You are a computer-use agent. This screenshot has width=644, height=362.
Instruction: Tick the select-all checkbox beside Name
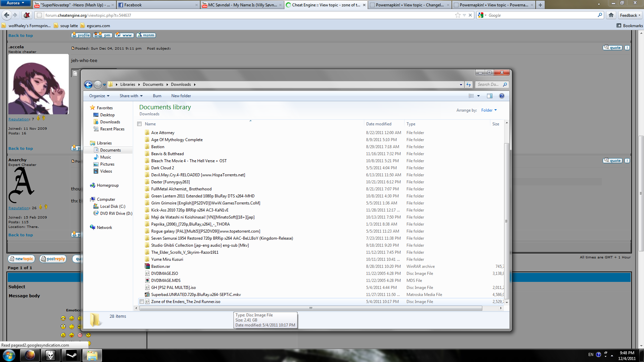pyautogui.click(x=140, y=124)
